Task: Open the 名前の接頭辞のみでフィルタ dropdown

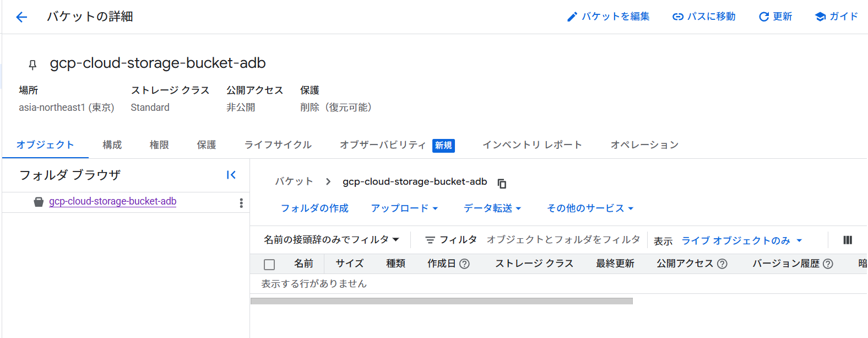Action: 332,239
